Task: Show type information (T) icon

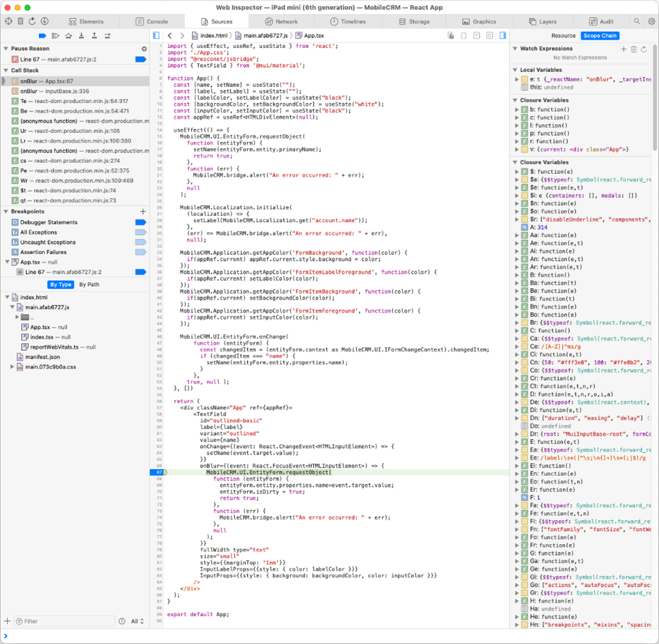Action: pyautogui.click(x=477, y=35)
